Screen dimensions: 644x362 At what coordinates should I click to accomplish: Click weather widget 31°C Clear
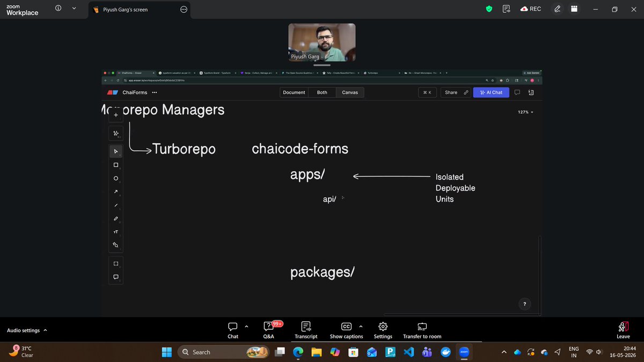(21, 351)
